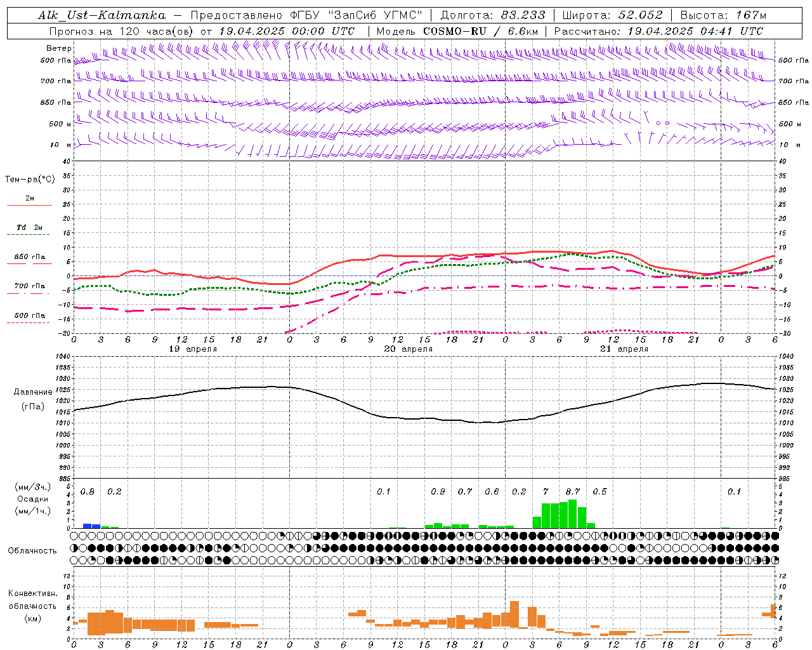
Task: Click the Тем-ра(°C) panel label
Action: tap(30, 180)
